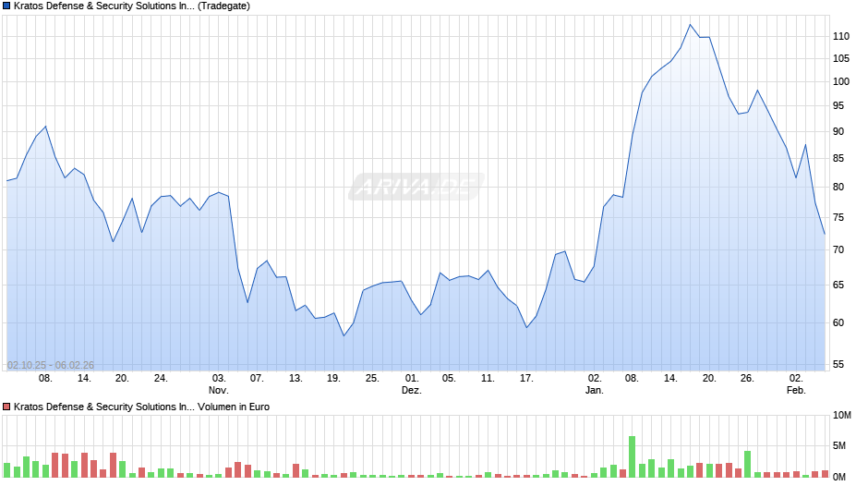This screenshot has height=486, width=868.
Task: Click the '01. Dez.' date axis label
Action: pos(411,384)
